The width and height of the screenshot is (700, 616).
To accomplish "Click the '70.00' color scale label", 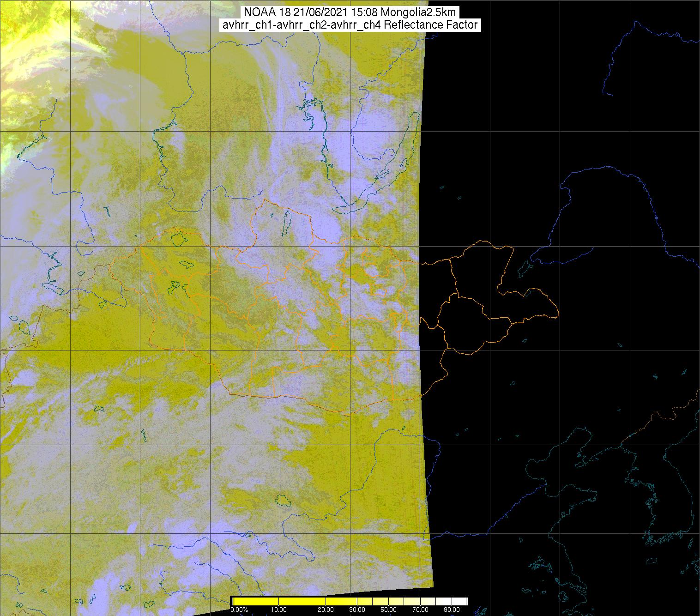I will 420,610.
